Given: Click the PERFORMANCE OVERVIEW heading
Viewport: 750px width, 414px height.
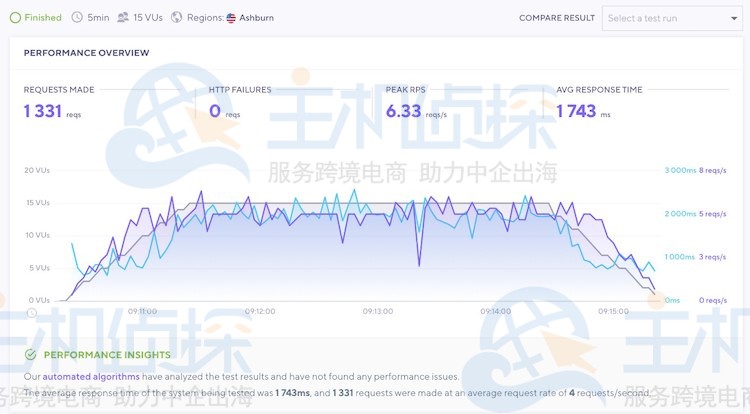Looking at the screenshot, I should pos(87,53).
